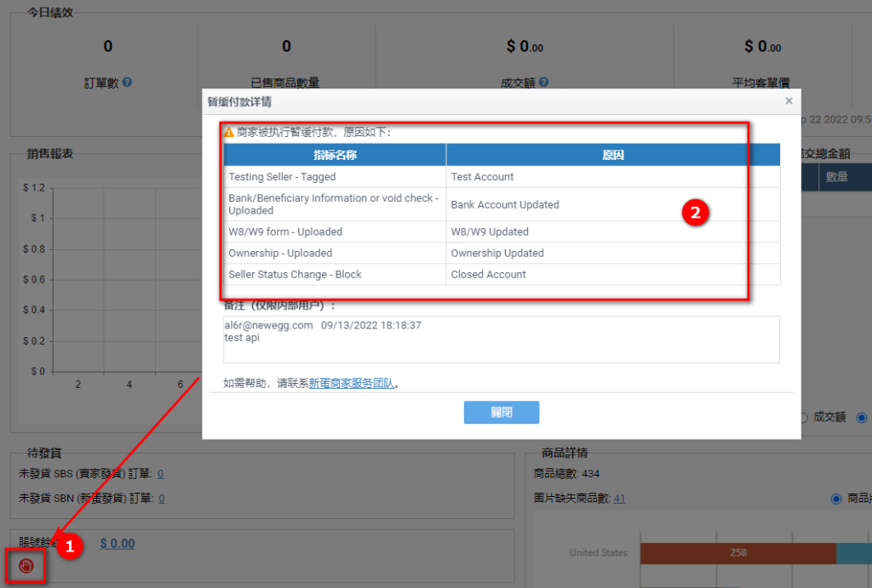Image resolution: width=872 pixels, height=588 pixels.
Task: Click the red payment-hold hand icon
Action: click(x=26, y=565)
